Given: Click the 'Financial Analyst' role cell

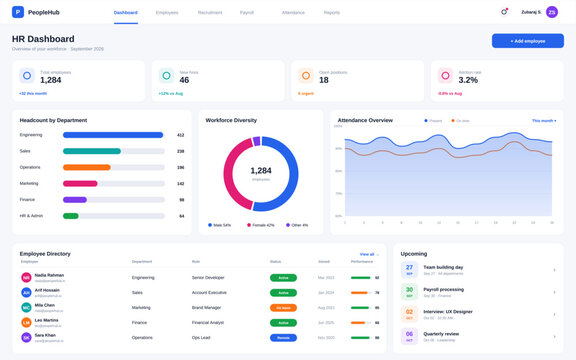Looking at the screenshot, I should (208, 323).
